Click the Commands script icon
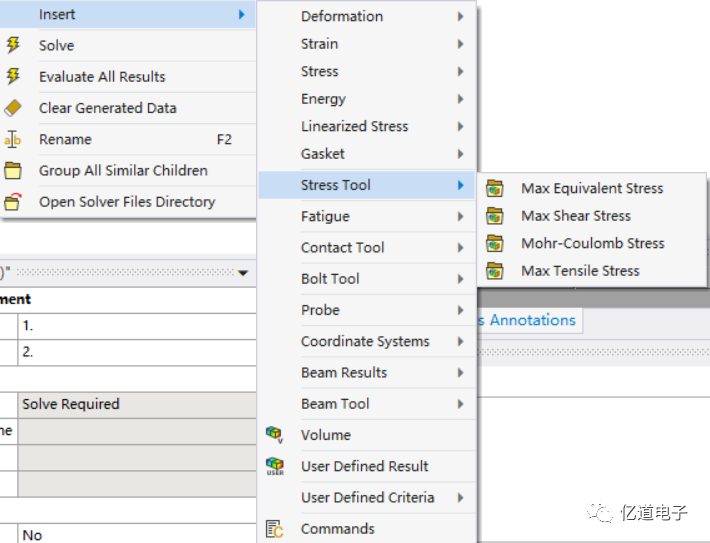Image resolution: width=710 pixels, height=543 pixels. 274,529
